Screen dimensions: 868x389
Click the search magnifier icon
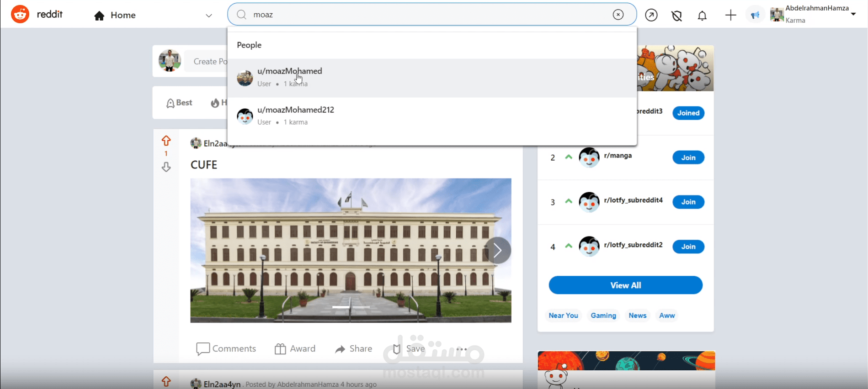point(241,15)
